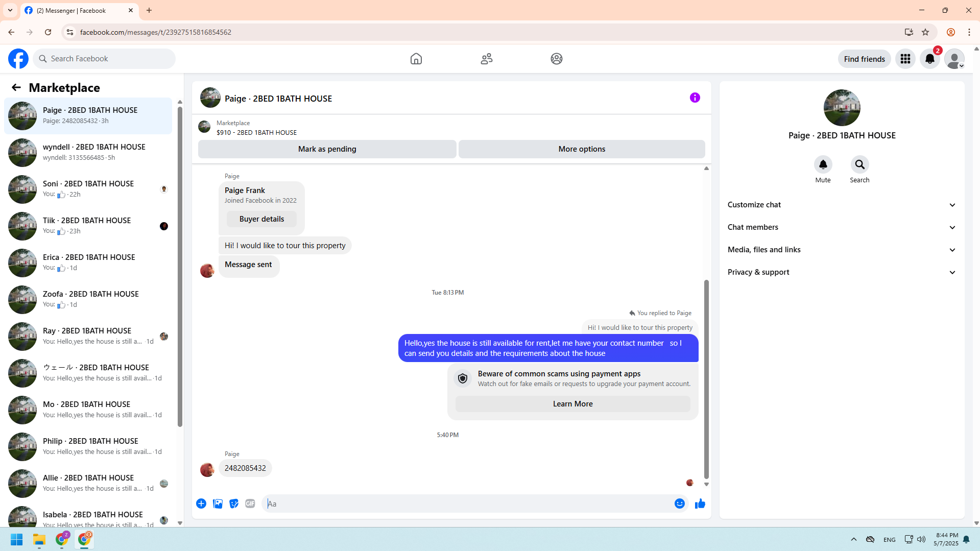Click Paige's large house profile thumbnail
The height and width of the screenshot is (551, 980).
pyautogui.click(x=842, y=108)
